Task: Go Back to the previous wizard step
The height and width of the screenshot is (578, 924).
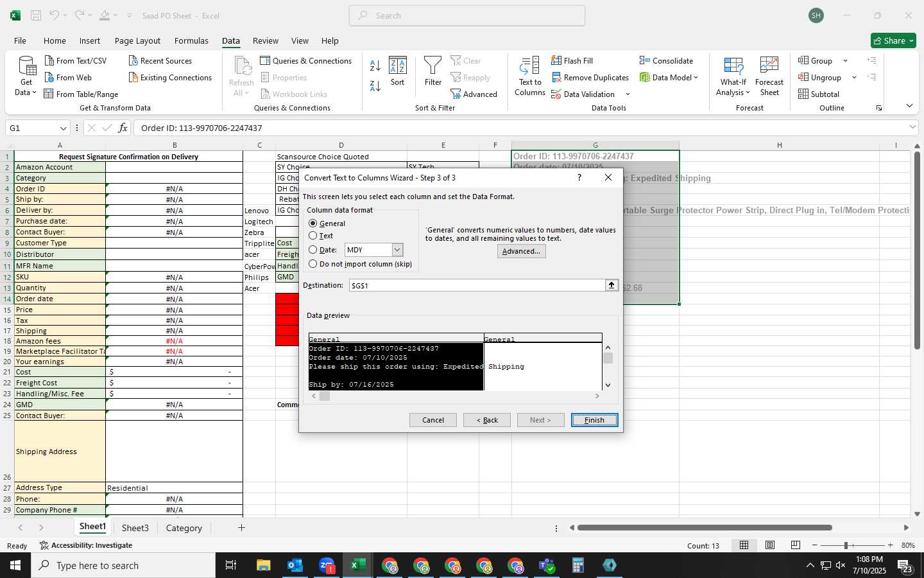Action: click(x=487, y=420)
